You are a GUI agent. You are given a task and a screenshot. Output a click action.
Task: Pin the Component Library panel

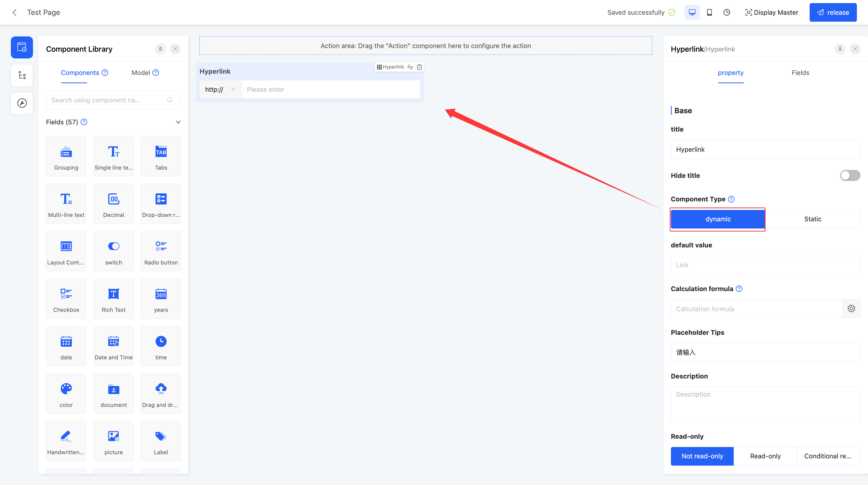(160, 49)
